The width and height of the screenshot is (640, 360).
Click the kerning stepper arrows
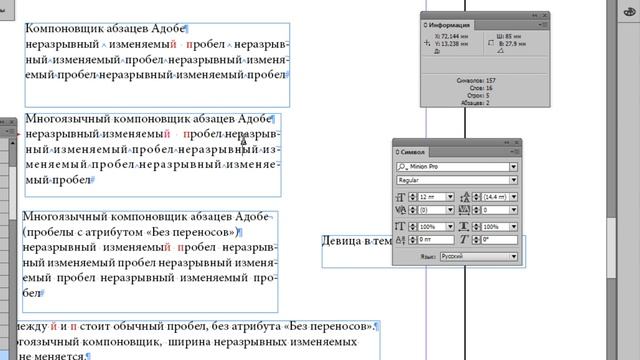point(412,210)
